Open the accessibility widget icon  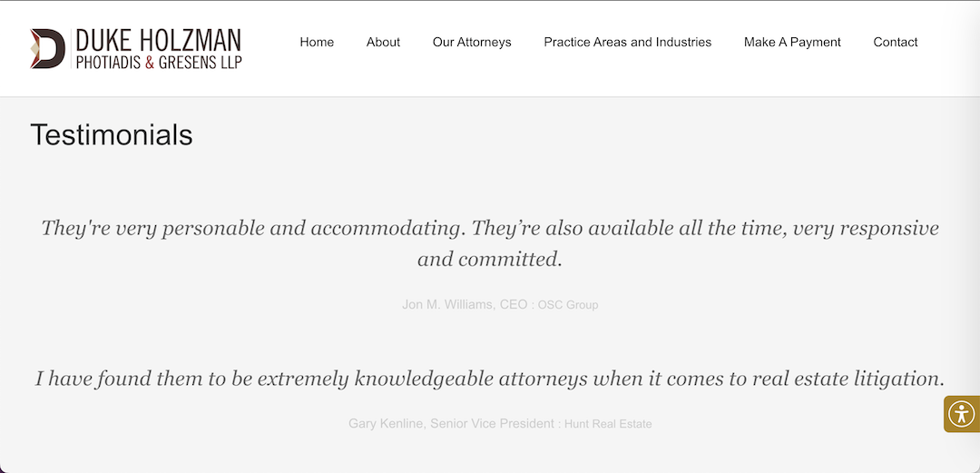coord(961,414)
